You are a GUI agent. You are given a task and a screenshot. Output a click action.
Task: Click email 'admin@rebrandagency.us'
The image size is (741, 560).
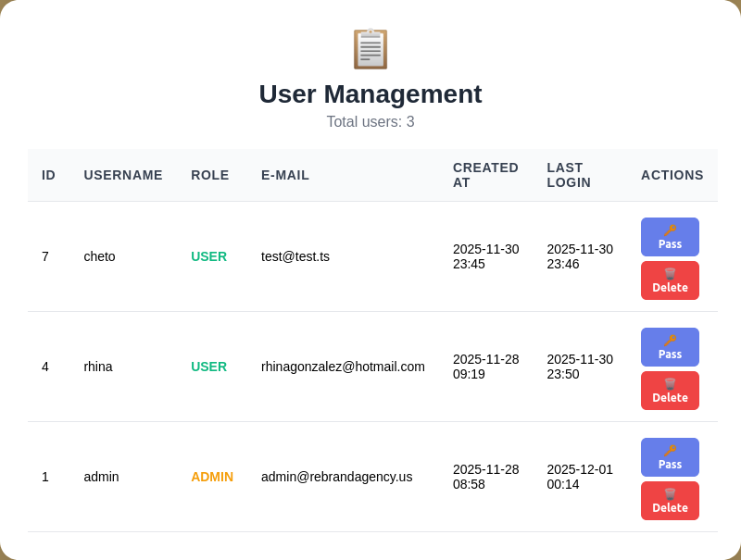[336, 477]
